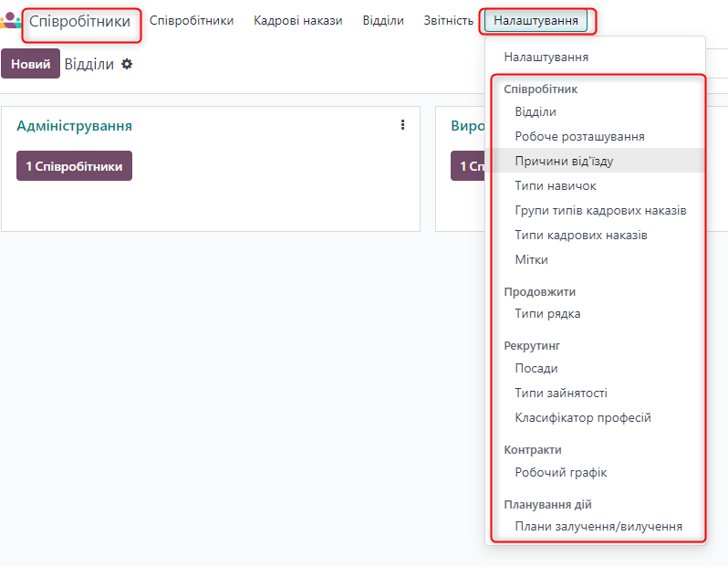This screenshot has height=567, width=728.
Task: Choose Причини від'їзду menu entry
Action: pos(595,162)
